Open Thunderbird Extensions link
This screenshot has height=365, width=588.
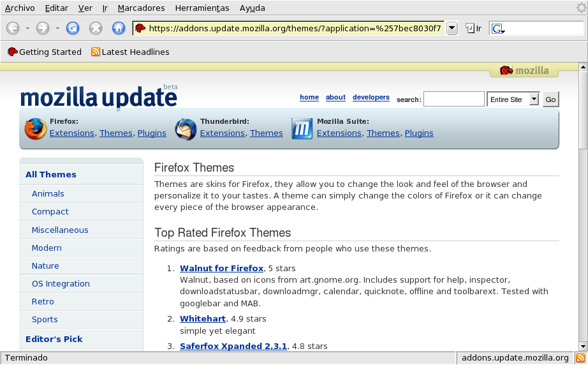223,133
